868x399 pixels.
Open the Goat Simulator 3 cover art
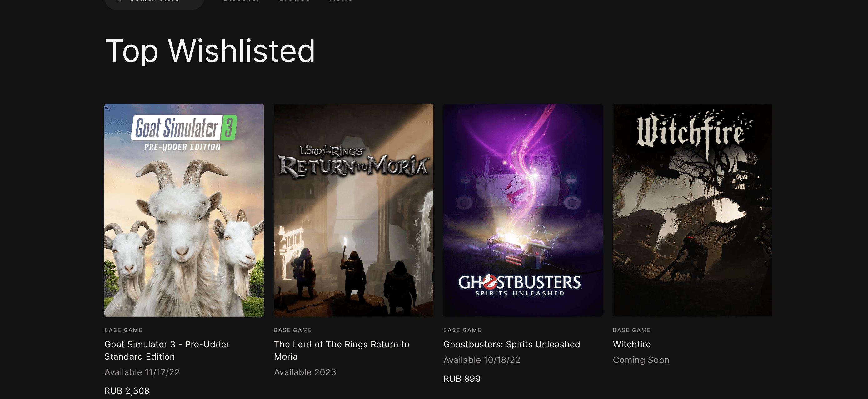(184, 210)
